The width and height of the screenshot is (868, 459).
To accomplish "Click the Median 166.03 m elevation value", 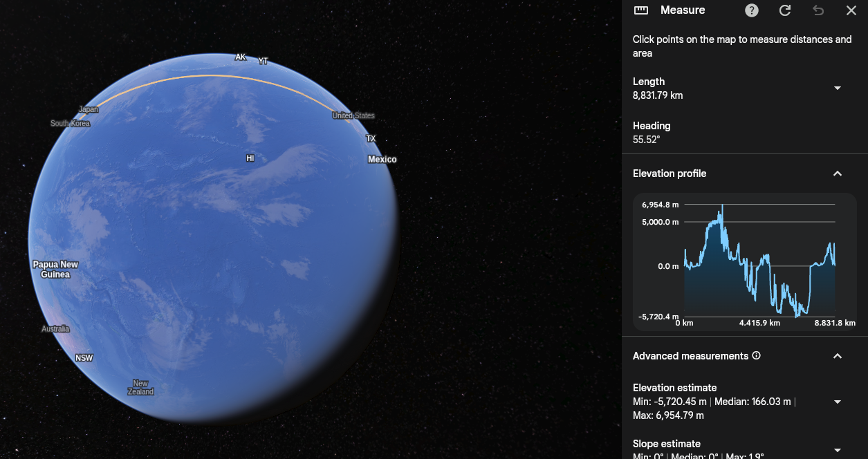I will 752,402.
